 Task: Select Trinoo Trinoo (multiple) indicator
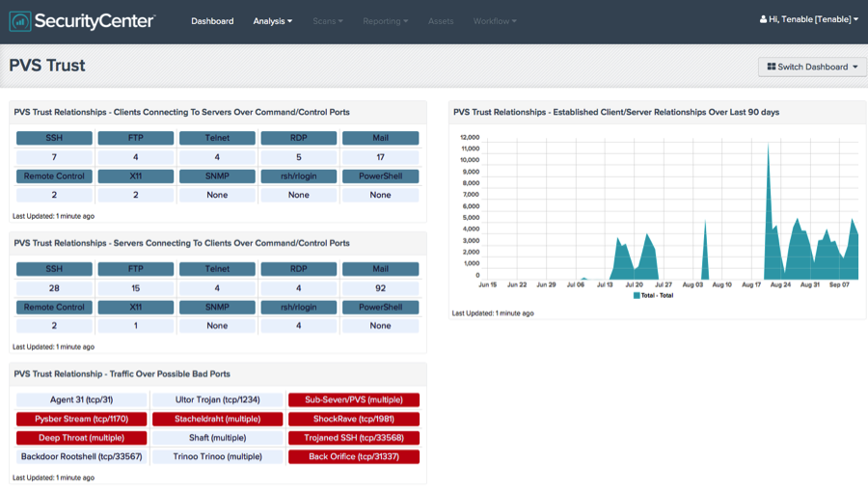(218, 457)
